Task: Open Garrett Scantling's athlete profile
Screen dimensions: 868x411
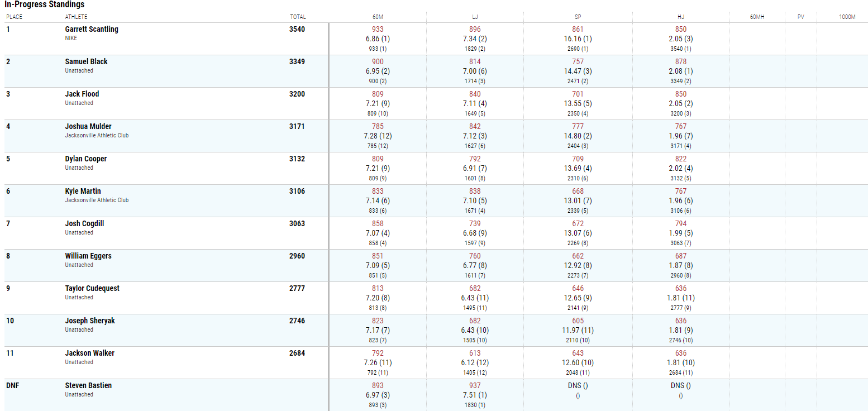Action: (92, 29)
